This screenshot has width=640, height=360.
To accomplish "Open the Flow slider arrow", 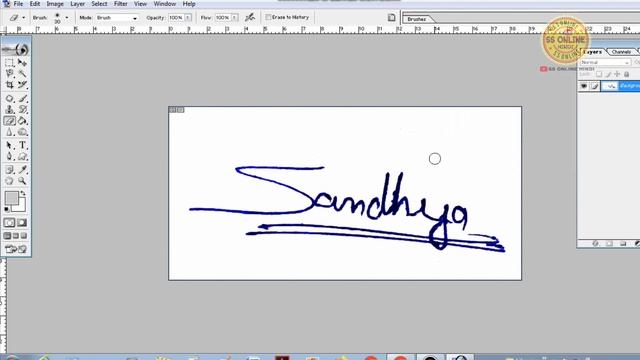I will tap(235, 18).
